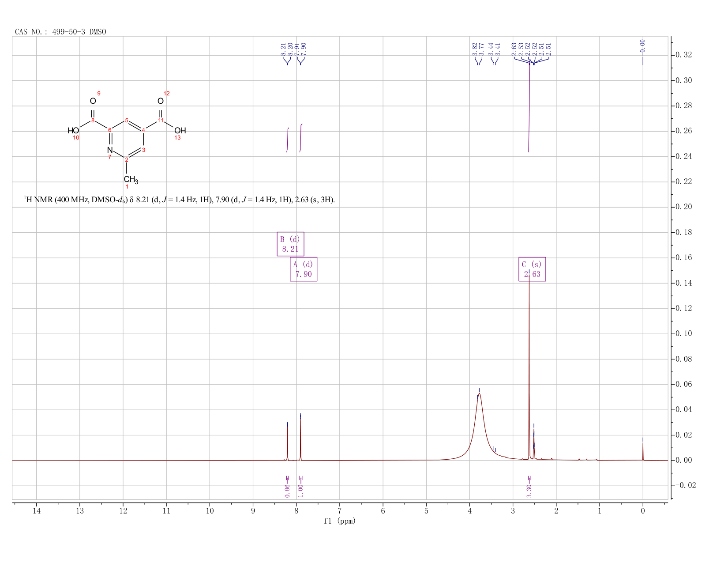728x563 pixels.
Task: Click the 1.00 integral value label
Action: [300, 490]
